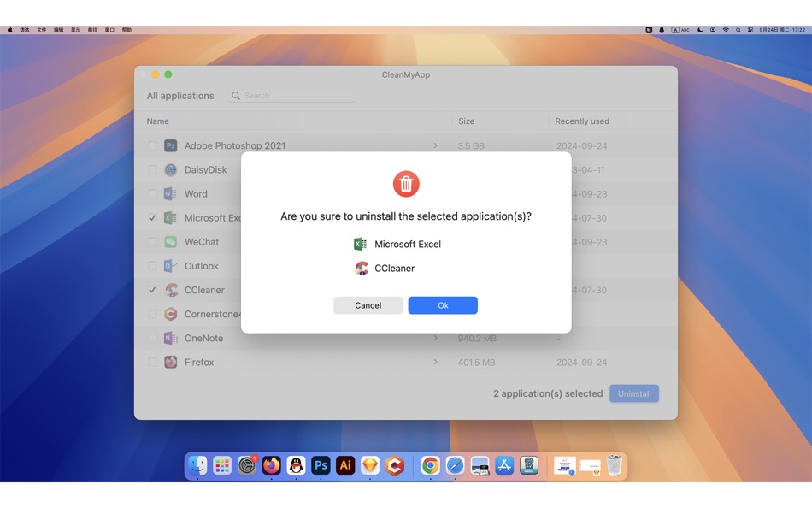Click the 940.2 MB size value
Image resolution: width=812 pixels, height=508 pixels.
pos(477,338)
